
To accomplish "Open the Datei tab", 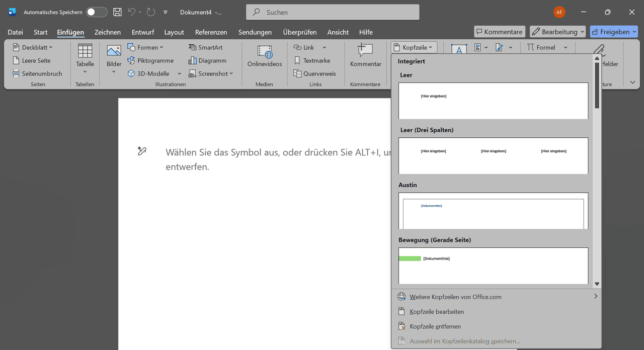I will [15, 32].
